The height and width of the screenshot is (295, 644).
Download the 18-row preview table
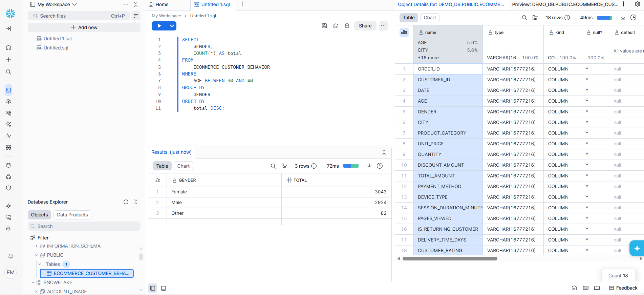click(x=623, y=18)
